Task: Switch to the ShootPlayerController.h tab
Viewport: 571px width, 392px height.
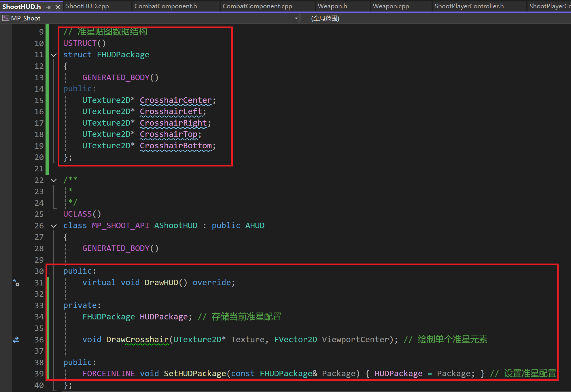Action: pos(469,6)
